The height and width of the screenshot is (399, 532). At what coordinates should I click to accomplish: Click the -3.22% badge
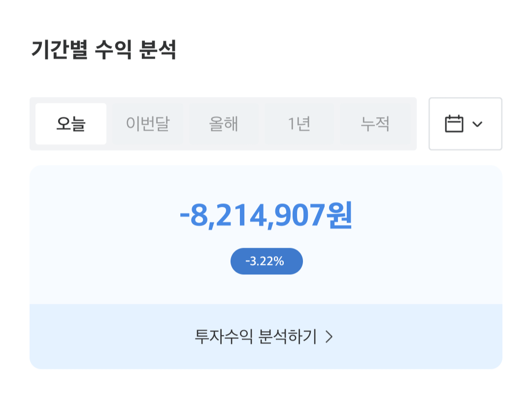pyautogui.click(x=266, y=261)
